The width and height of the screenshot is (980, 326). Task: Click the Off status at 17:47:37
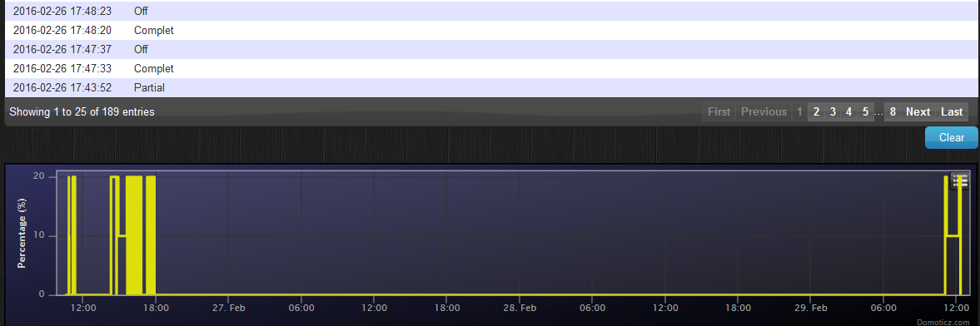pos(142,49)
